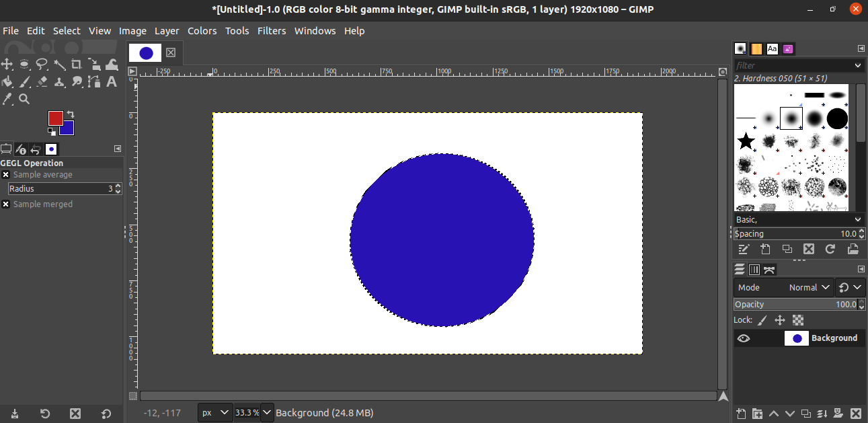
Task: Merge layer down icon
Action: coord(822,413)
